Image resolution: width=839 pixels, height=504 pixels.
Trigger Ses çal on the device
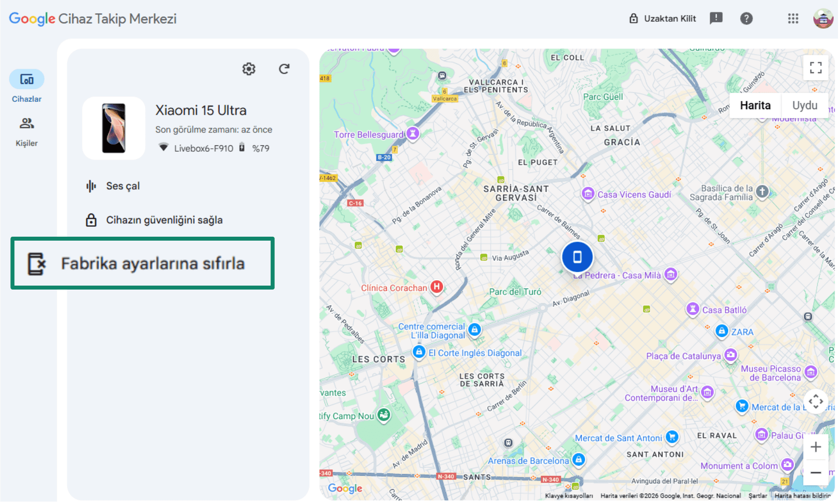pos(123,186)
